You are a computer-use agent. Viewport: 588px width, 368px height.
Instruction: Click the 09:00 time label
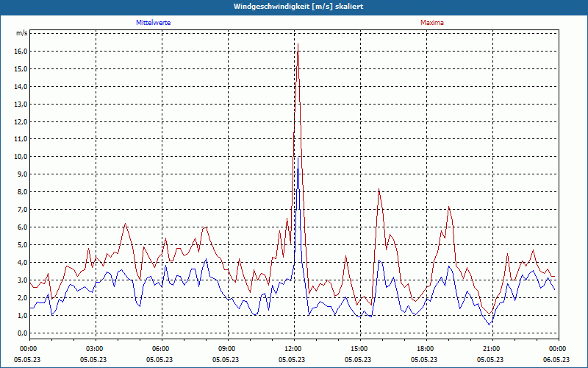point(228,349)
